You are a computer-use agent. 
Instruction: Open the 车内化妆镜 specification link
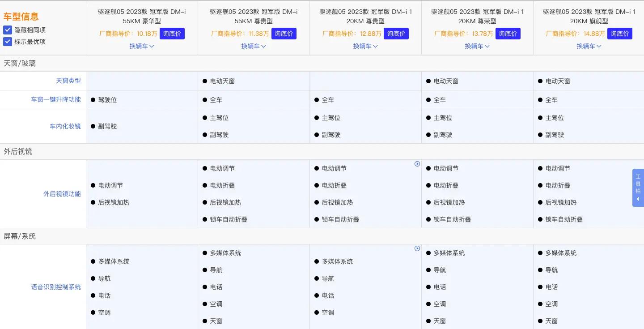click(65, 126)
